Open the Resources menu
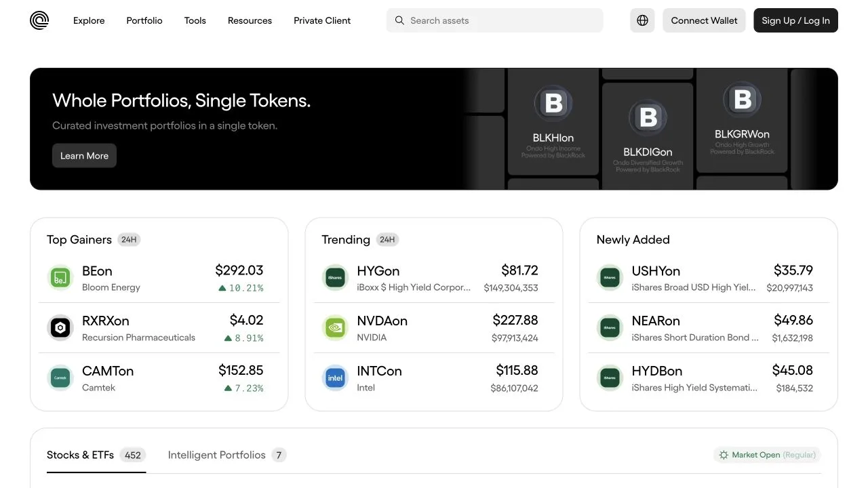The height and width of the screenshot is (488, 868). tap(250, 20)
